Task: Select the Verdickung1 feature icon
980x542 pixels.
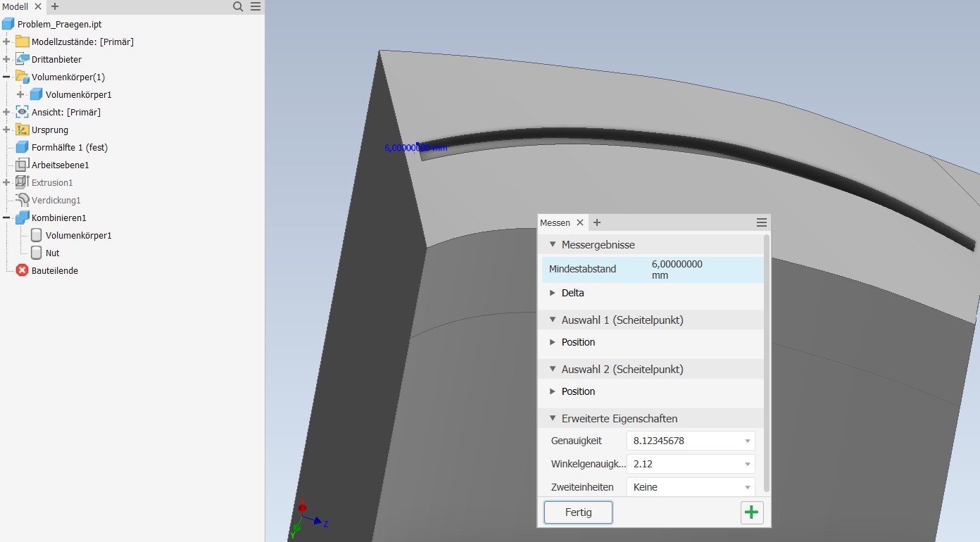Action: pyautogui.click(x=22, y=200)
